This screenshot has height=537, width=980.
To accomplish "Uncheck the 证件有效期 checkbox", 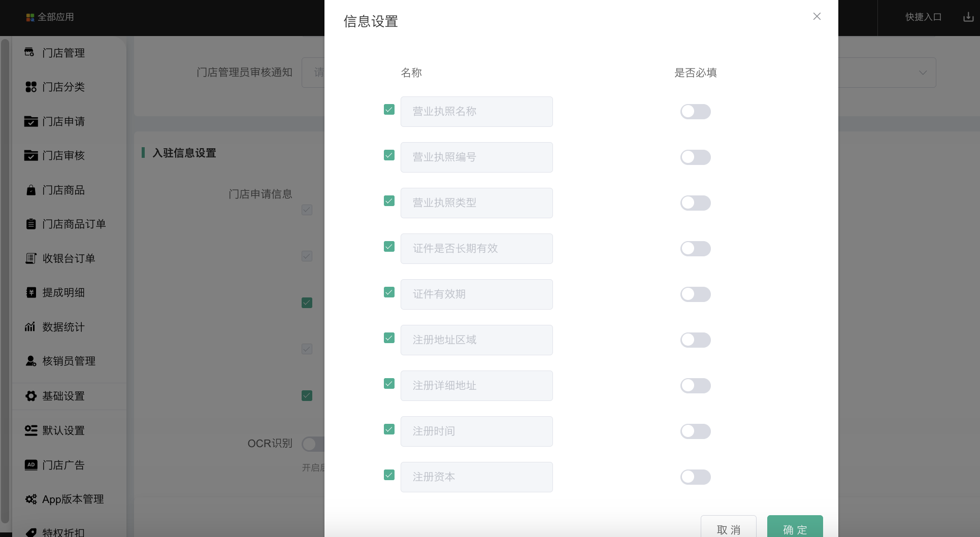I will pos(389,292).
